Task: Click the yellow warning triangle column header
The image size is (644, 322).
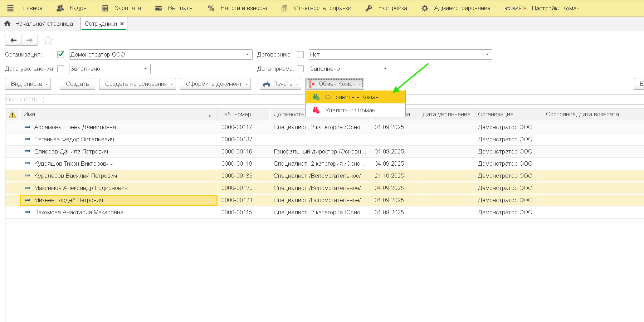Action: 13,114
